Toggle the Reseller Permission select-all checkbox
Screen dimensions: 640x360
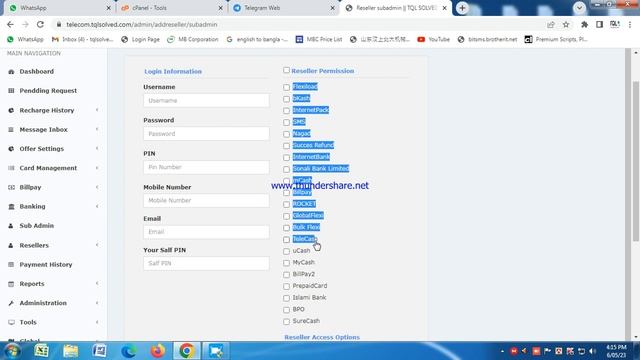(x=287, y=70)
